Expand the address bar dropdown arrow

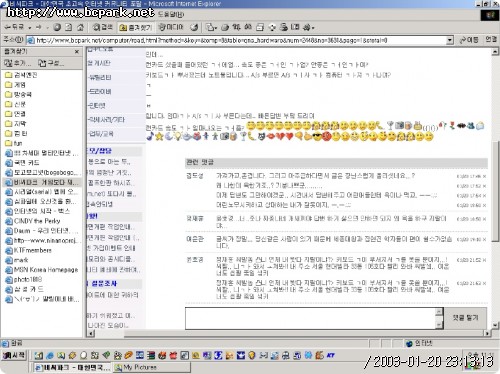(450, 40)
